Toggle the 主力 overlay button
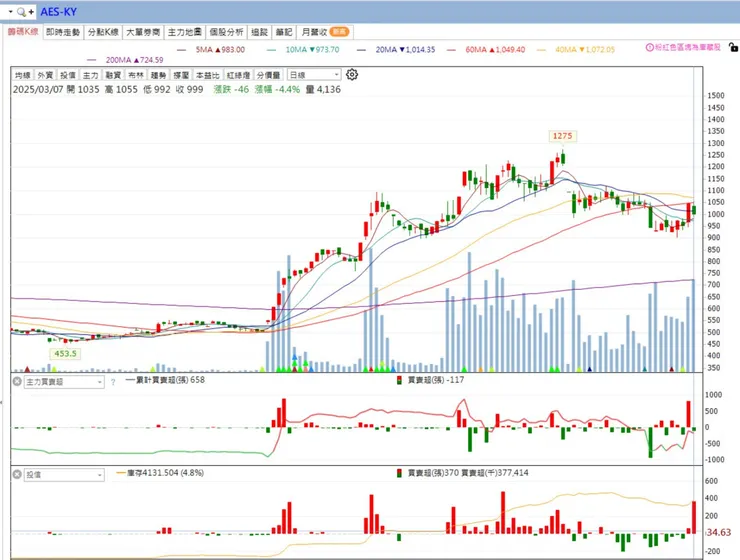The image size is (740, 560). tap(91, 75)
